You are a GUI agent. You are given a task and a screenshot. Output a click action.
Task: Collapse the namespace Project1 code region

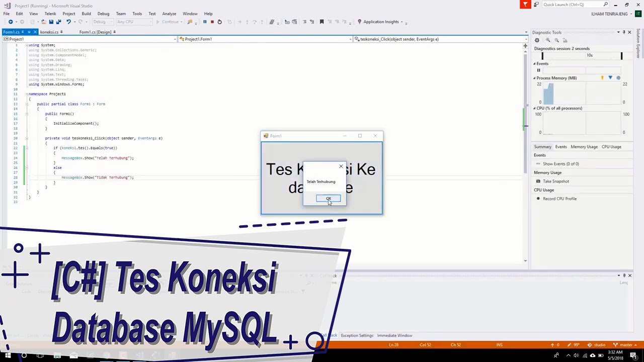click(26, 94)
